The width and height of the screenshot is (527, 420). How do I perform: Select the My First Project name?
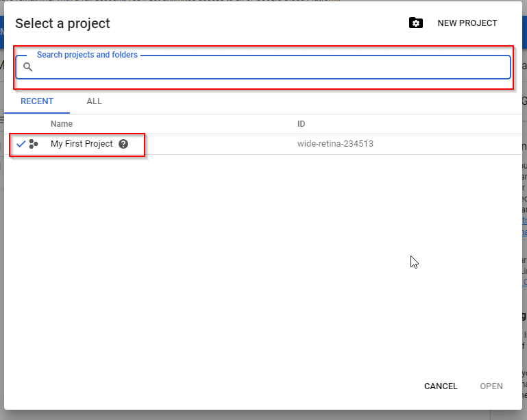tap(82, 144)
